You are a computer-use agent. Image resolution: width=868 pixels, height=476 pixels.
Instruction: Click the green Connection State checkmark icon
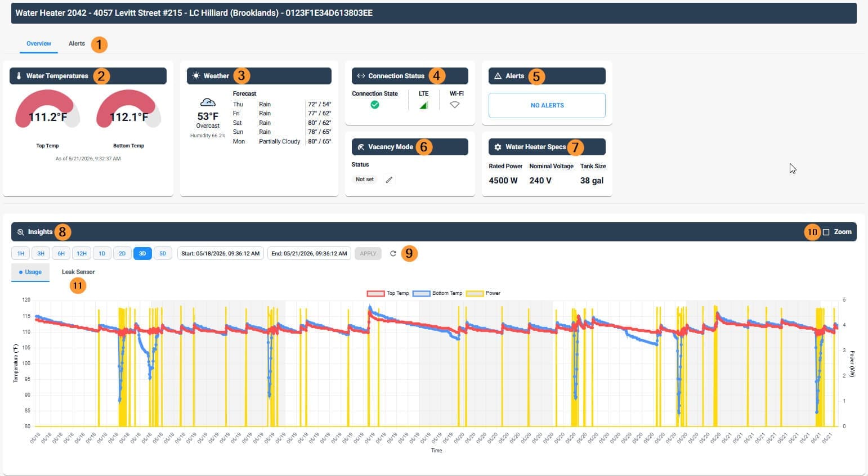375,105
